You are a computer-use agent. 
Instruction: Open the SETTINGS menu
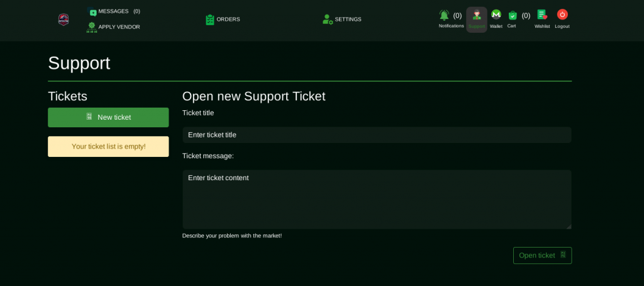pos(348,20)
